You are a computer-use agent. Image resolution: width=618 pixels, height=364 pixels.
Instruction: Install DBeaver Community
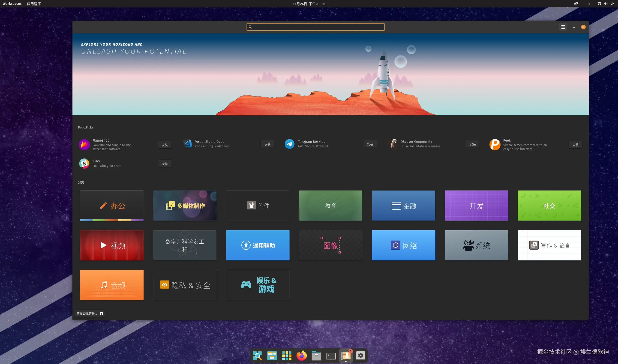[473, 144]
